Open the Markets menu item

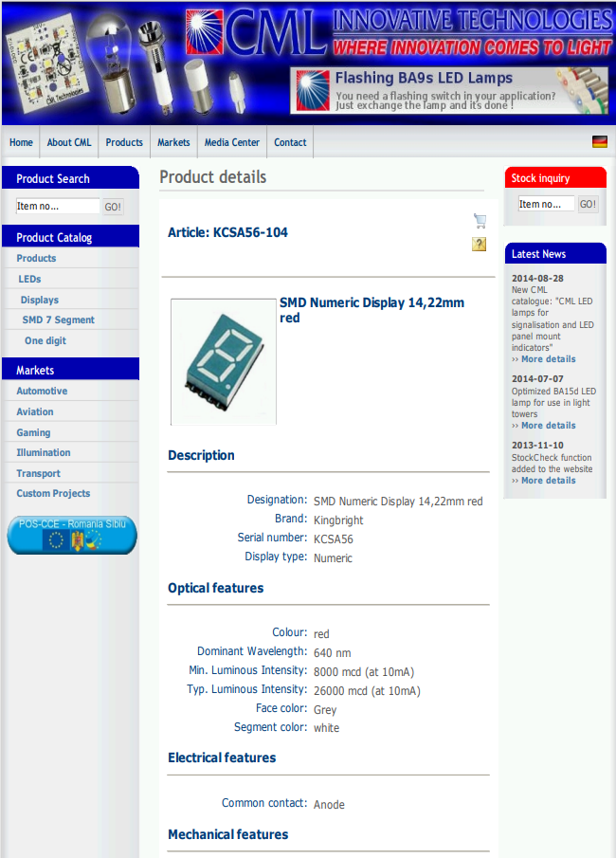(x=173, y=142)
